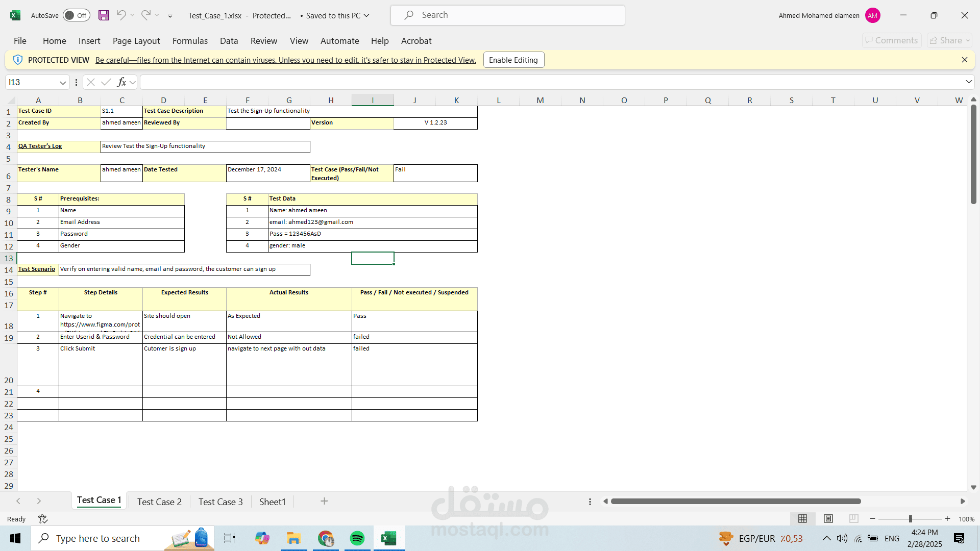Click the Select All corner triangle
Image resolution: width=980 pixels, height=551 pixels.
click(12, 101)
